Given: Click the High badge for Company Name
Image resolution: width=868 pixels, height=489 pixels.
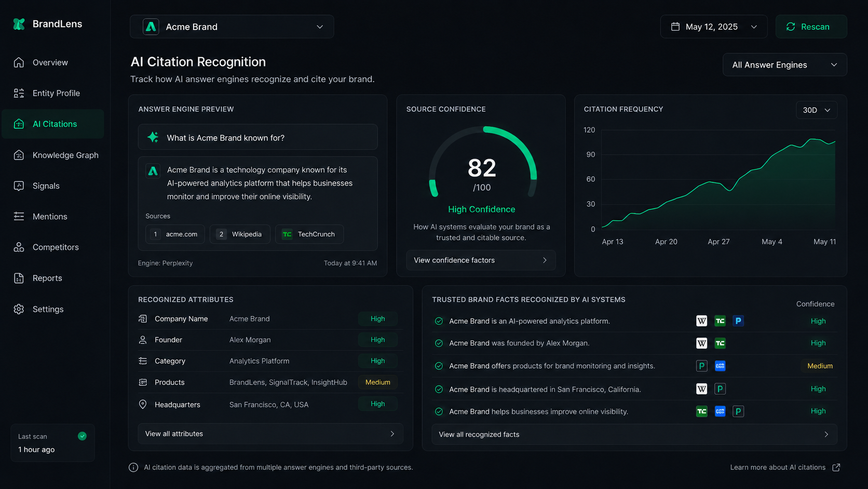Looking at the screenshot, I should [378, 319].
